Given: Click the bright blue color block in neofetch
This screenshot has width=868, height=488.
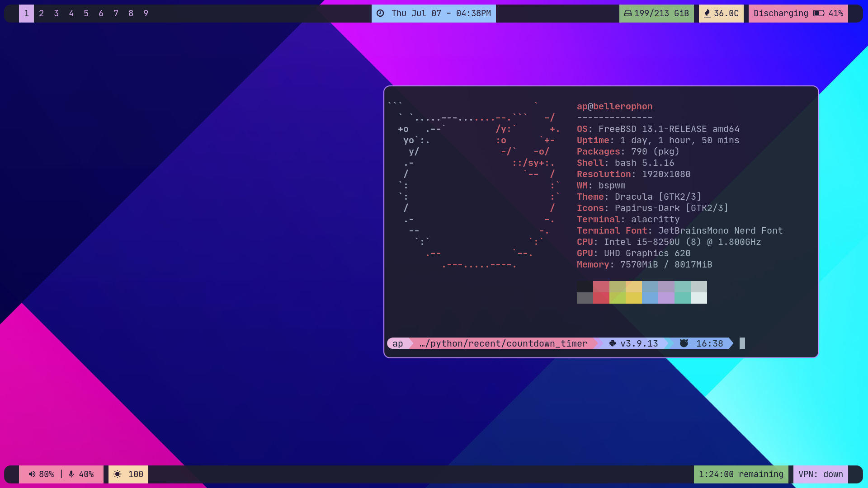Looking at the screenshot, I should (x=650, y=298).
